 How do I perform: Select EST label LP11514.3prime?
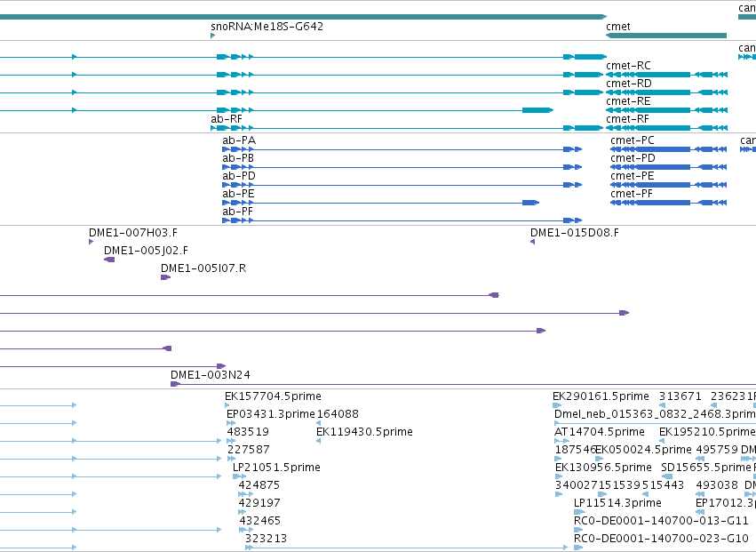617,503
